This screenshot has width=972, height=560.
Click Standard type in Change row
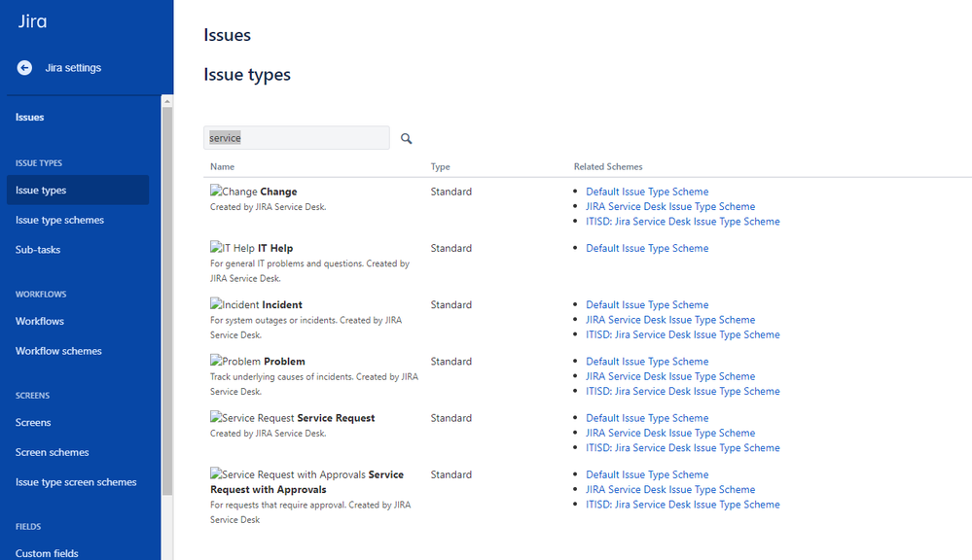[451, 192]
